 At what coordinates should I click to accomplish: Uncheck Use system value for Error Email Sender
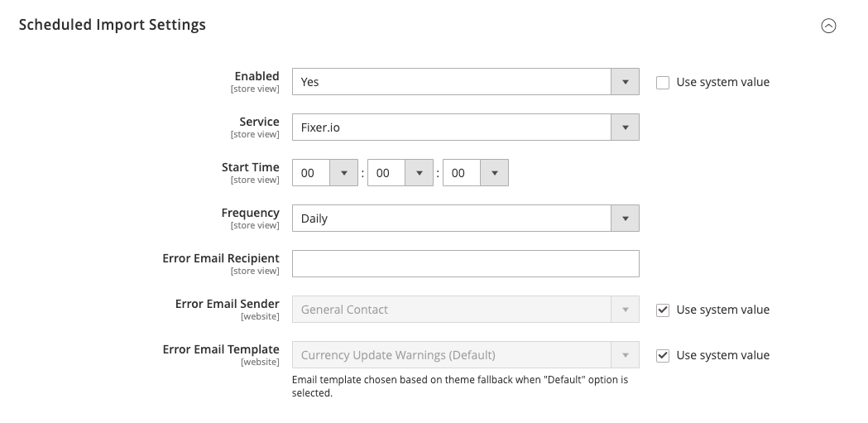click(x=663, y=310)
